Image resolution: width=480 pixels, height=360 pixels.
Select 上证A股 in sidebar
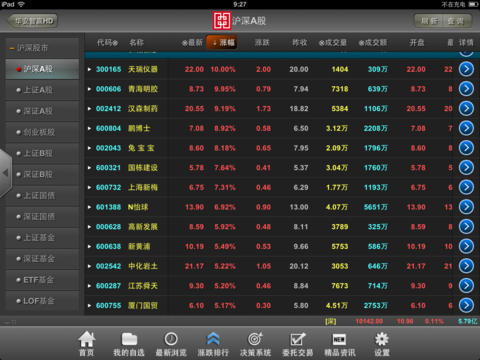42,90
